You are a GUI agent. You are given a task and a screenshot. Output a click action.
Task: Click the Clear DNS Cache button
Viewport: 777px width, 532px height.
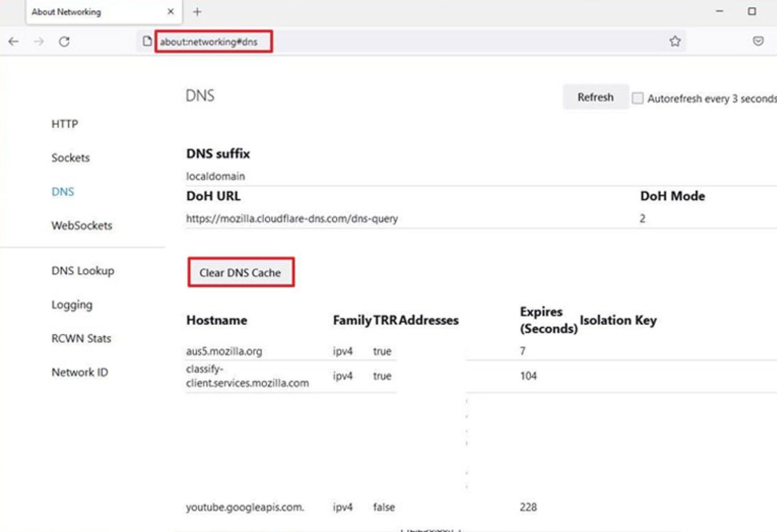240,272
